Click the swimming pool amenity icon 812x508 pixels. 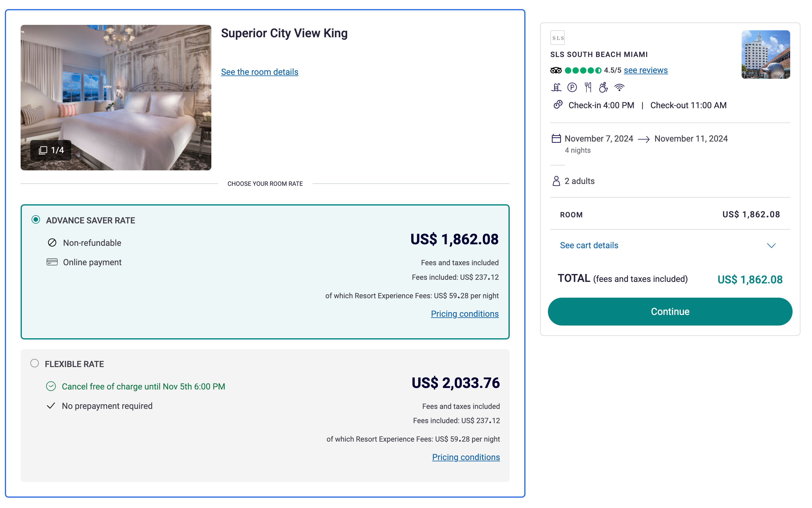[556, 88]
